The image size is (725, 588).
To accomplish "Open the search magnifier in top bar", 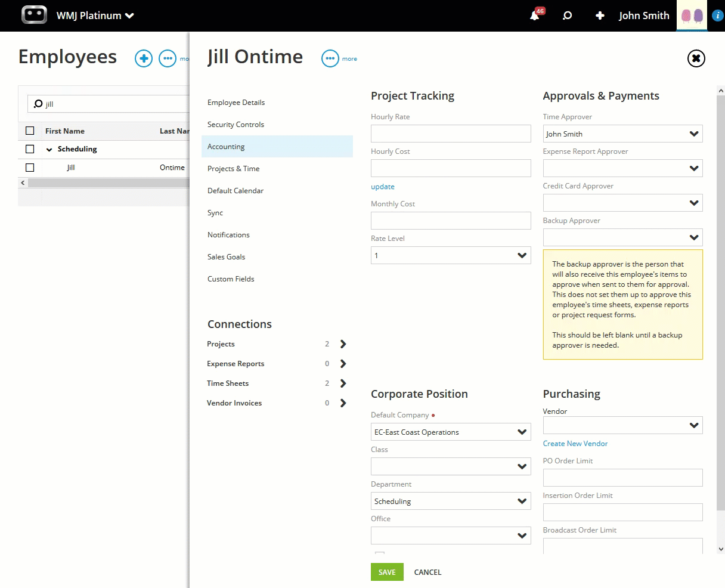I will (x=568, y=16).
